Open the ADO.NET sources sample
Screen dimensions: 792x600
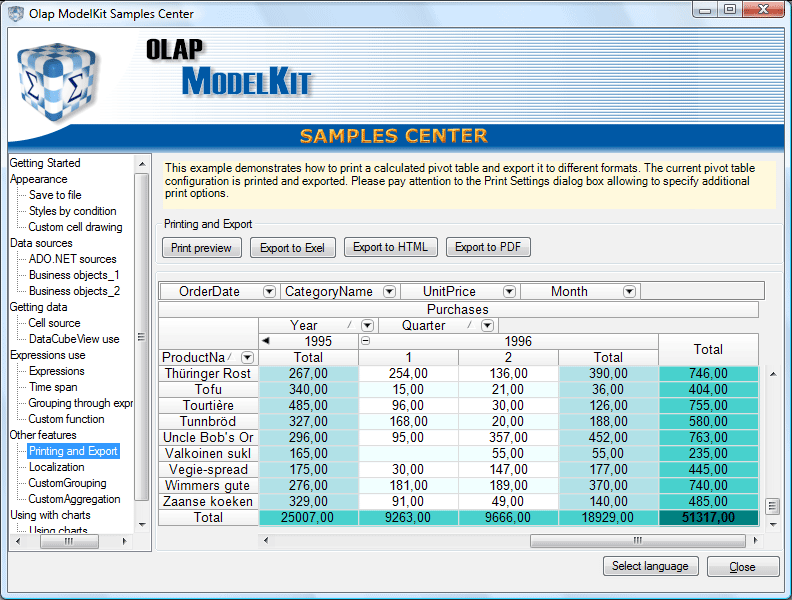pos(72,259)
